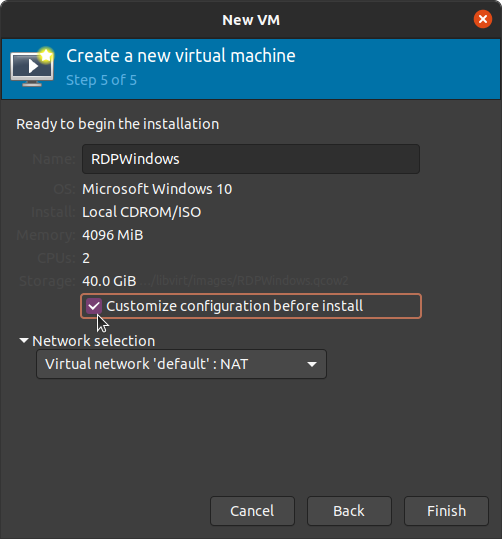Click the checkmark box for Customize configuration
Viewport: 502px width, 539px height.
click(94, 306)
